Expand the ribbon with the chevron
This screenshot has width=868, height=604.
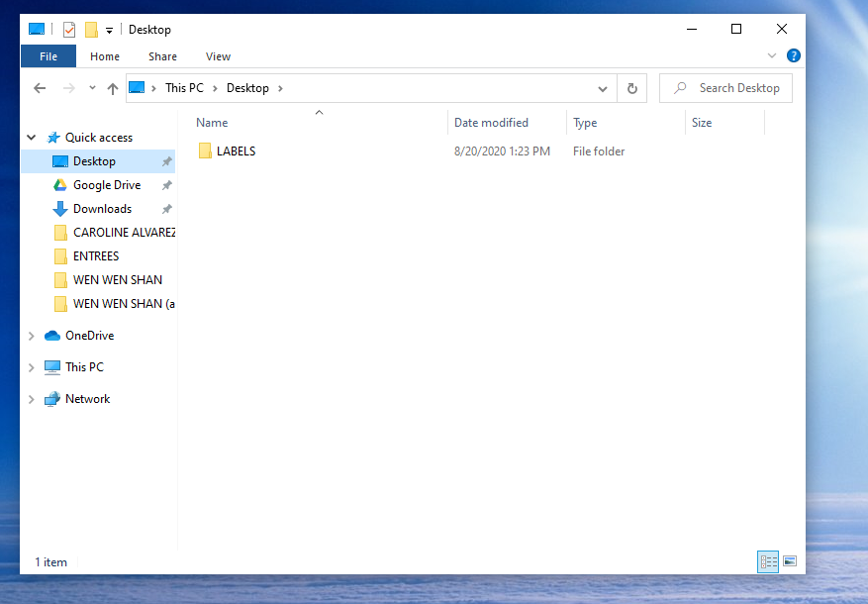click(x=772, y=56)
